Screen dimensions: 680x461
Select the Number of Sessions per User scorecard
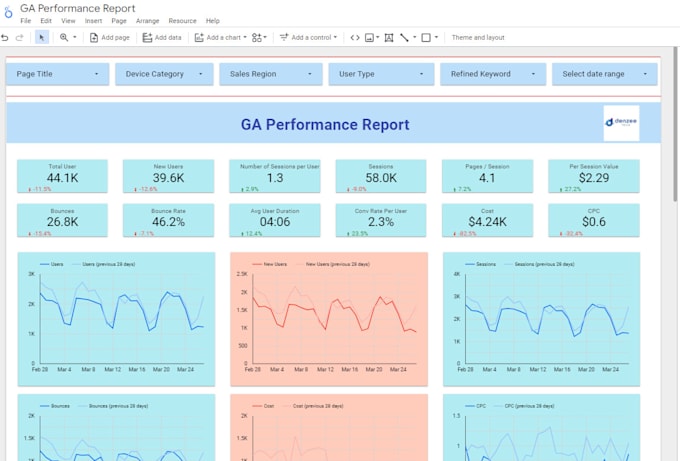pos(275,176)
